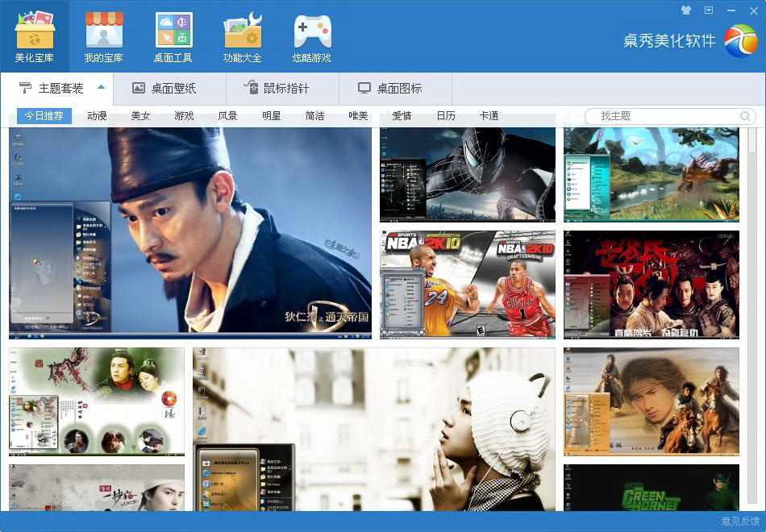Click the search magnifier icon
This screenshot has width=766, height=532.
(745, 116)
